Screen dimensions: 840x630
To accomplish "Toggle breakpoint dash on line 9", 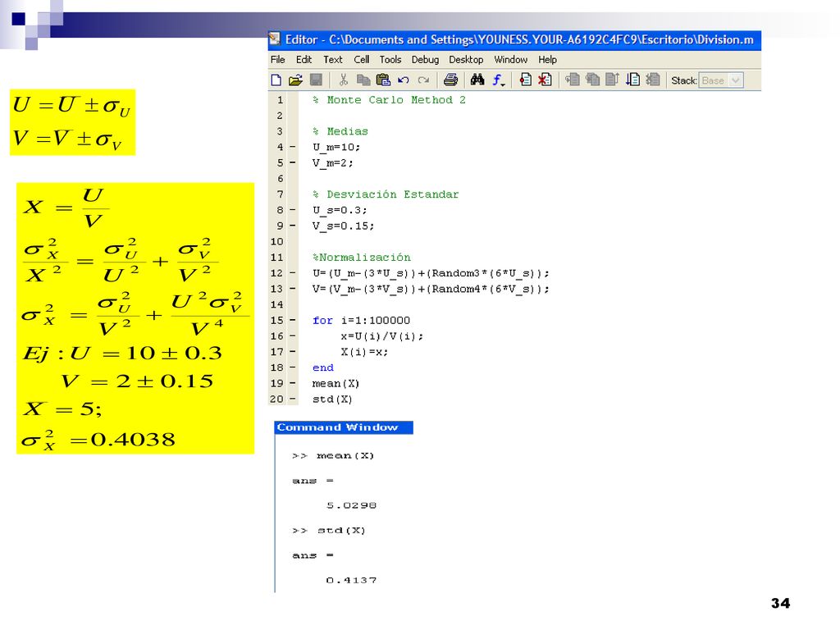I will (x=293, y=226).
